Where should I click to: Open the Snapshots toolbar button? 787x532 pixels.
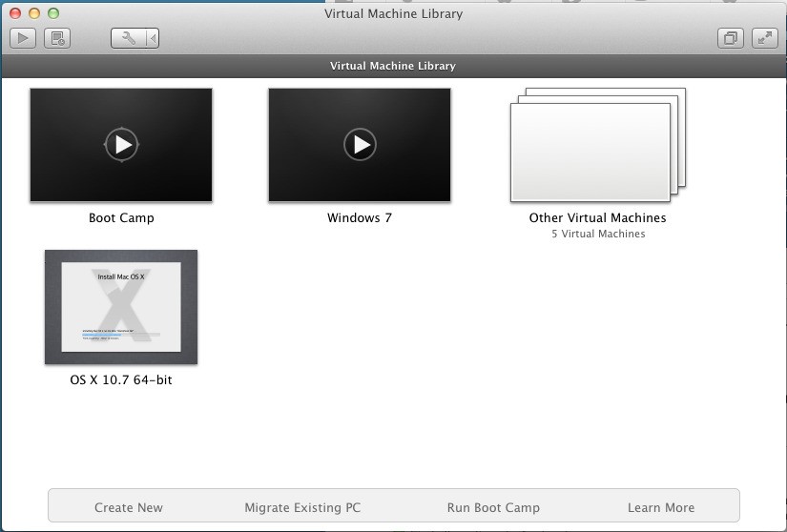click(x=57, y=38)
